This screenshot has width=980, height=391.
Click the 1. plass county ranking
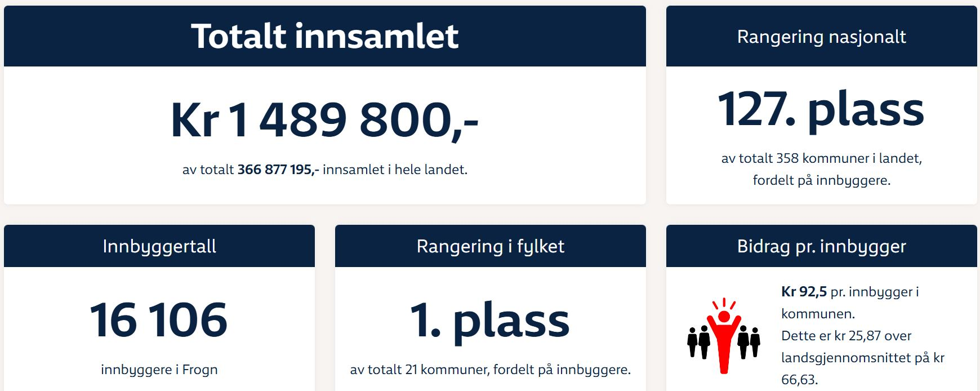click(490, 321)
